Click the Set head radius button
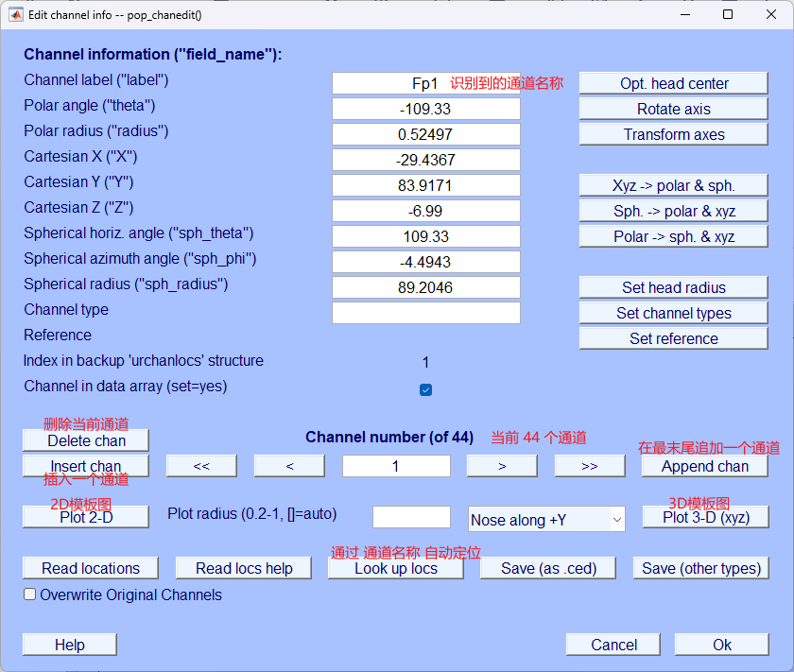 pos(673,287)
